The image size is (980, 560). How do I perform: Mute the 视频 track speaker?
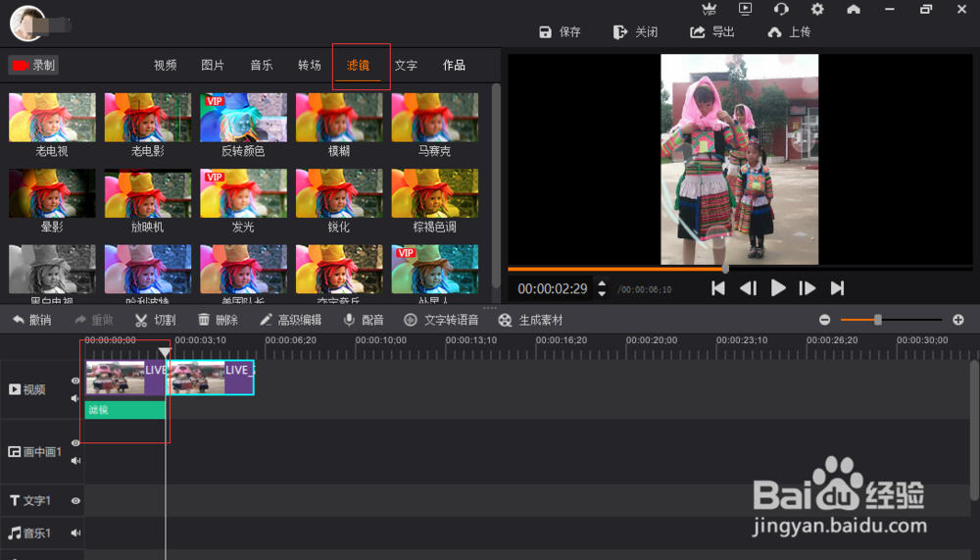75,398
